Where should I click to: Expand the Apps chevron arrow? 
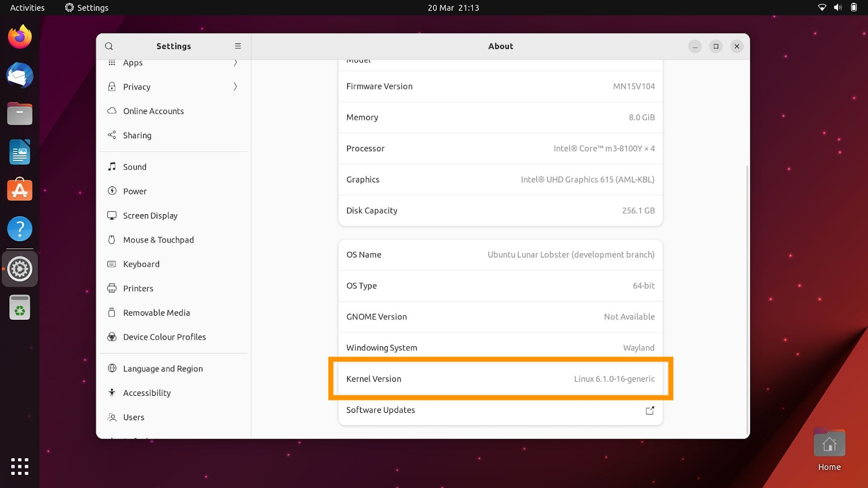click(235, 62)
